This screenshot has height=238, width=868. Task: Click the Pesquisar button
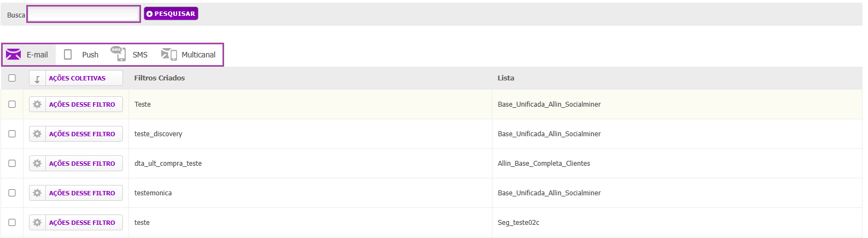(x=171, y=14)
